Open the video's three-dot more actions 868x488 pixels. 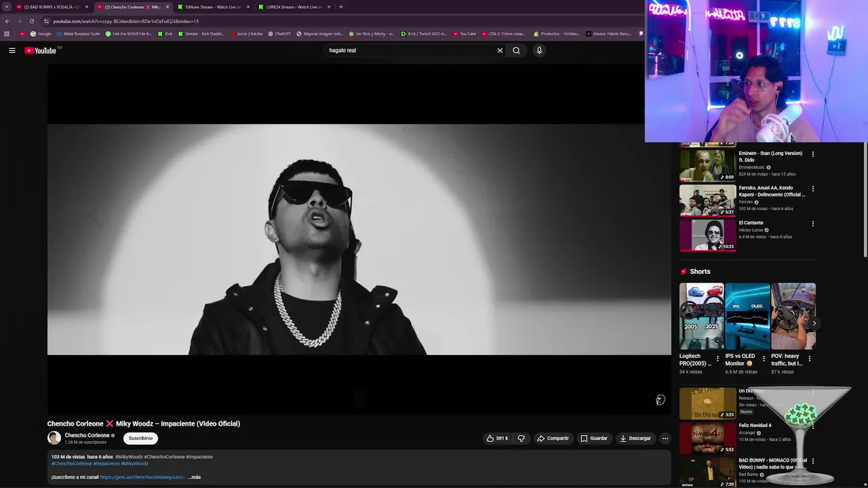point(665,439)
